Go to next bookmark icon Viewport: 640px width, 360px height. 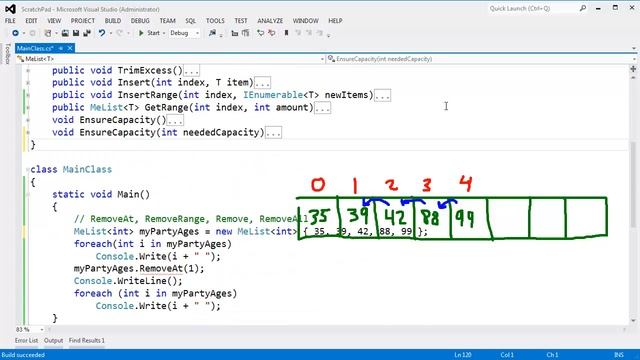(309, 33)
